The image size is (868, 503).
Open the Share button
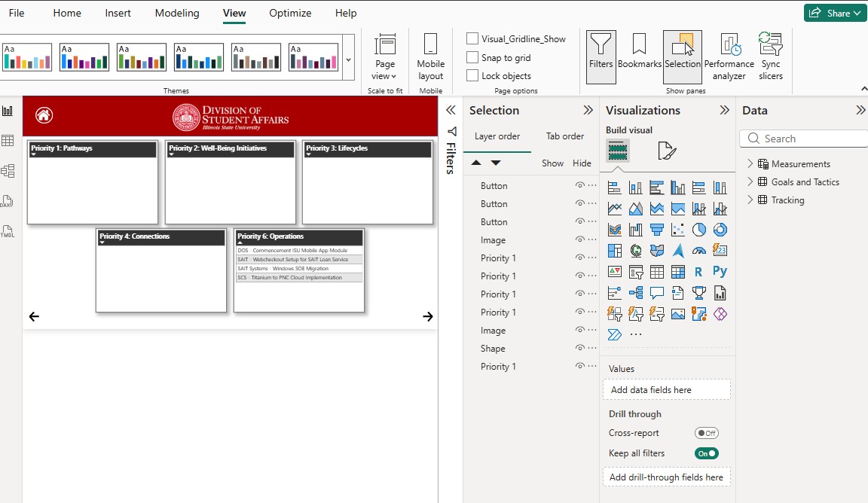835,13
